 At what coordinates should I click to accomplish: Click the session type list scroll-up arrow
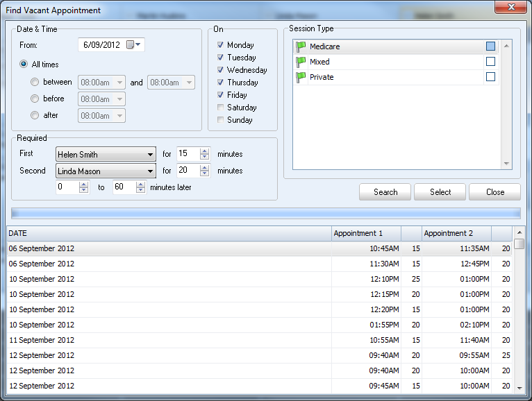coord(506,46)
